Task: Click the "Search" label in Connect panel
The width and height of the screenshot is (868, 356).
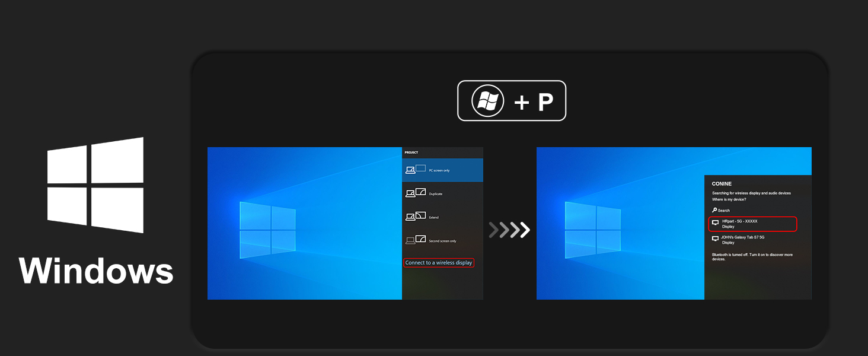Action: coord(724,211)
